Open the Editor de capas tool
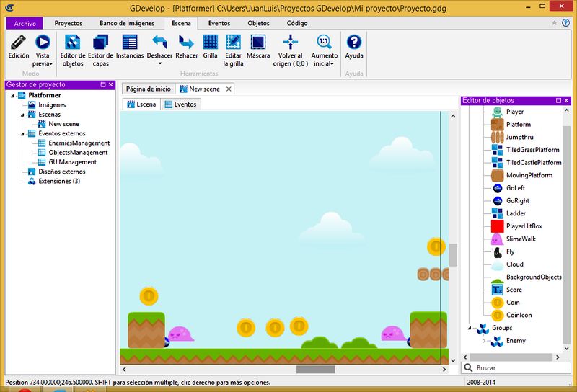The image size is (577, 392). (100, 50)
